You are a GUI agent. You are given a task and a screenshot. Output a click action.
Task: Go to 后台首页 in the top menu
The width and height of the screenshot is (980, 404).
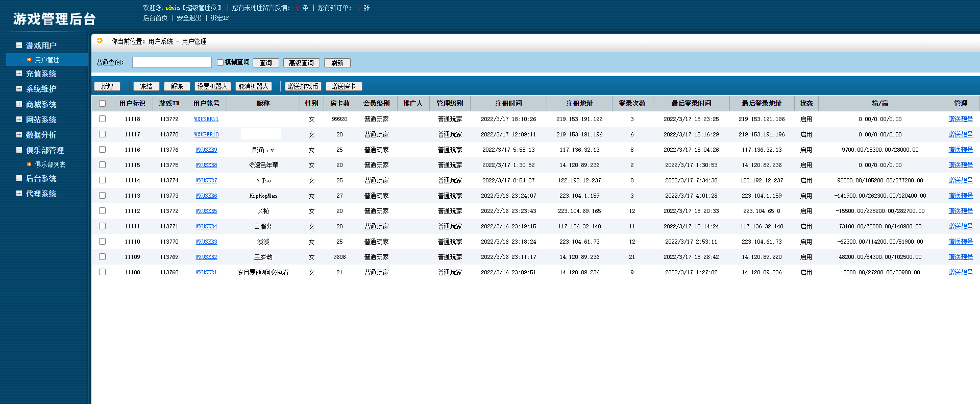[x=155, y=18]
